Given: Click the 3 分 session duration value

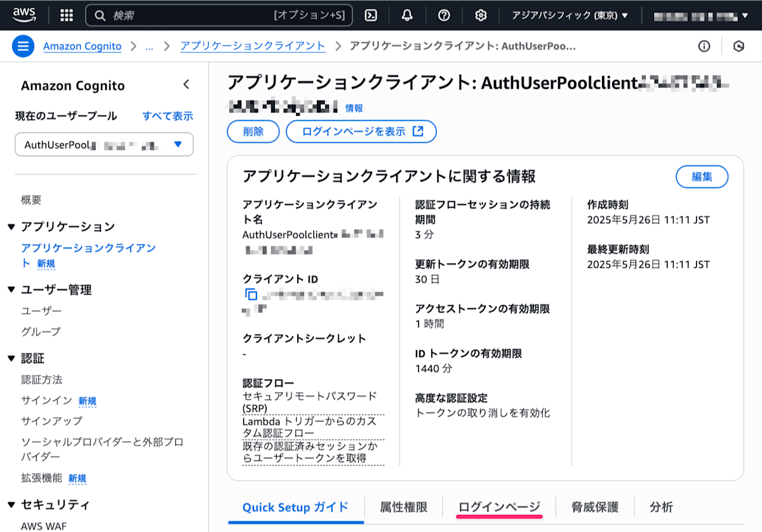Looking at the screenshot, I should pos(424,234).
